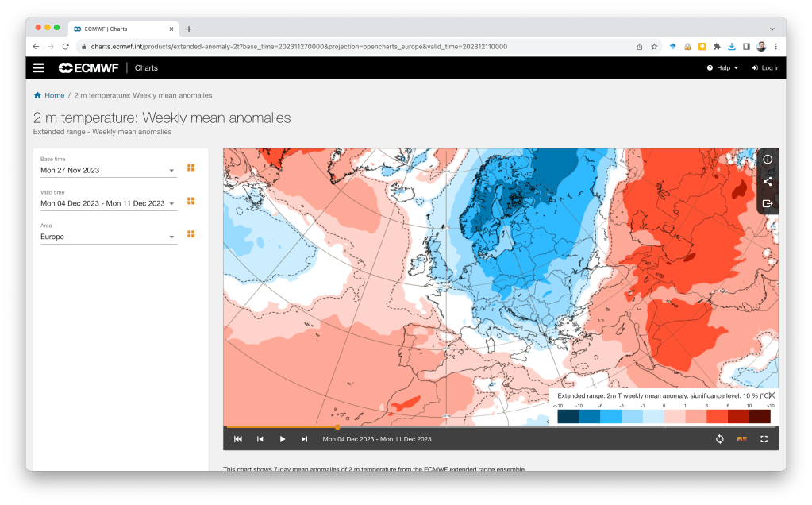
Task: Click the export chart icon
Action: 768,204
